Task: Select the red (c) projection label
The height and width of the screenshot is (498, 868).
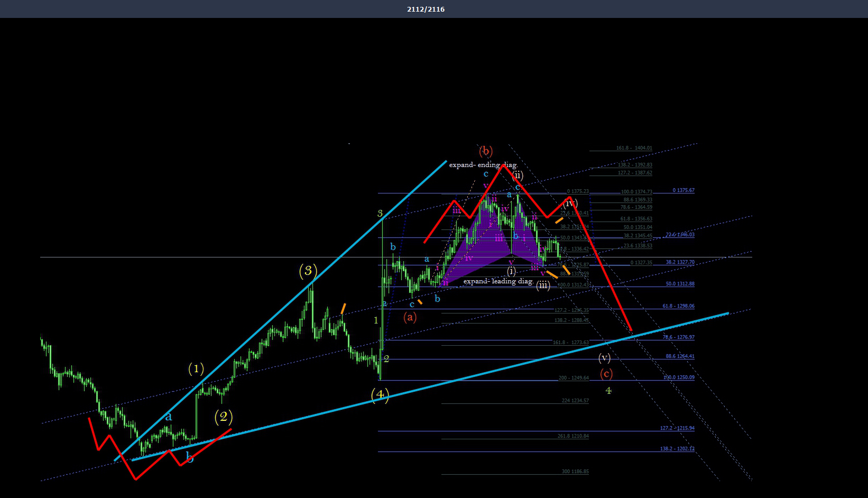Action: click(x=606, y=374)
